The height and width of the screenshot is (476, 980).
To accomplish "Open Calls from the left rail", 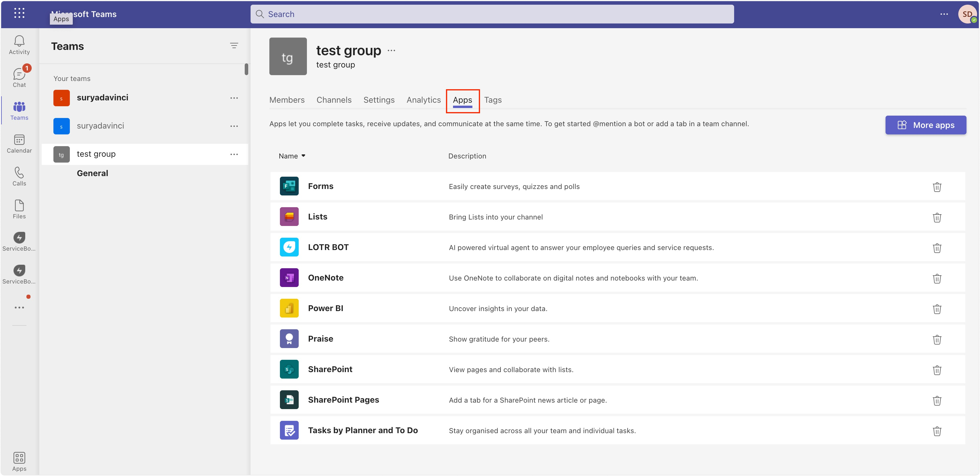I will 19,176.
